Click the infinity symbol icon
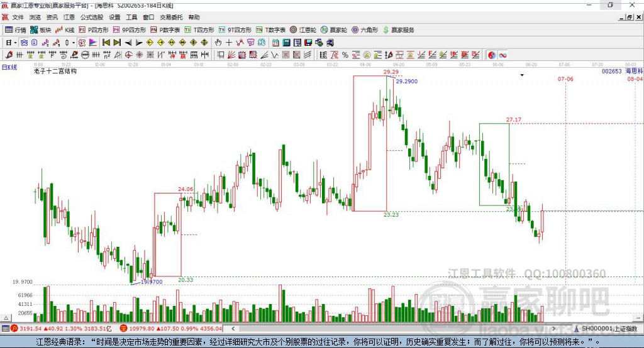 502,55
